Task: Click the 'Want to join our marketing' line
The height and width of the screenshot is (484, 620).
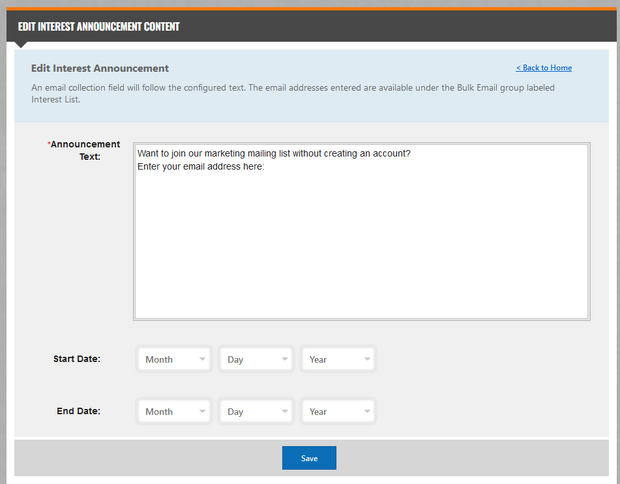Action: 273,154
